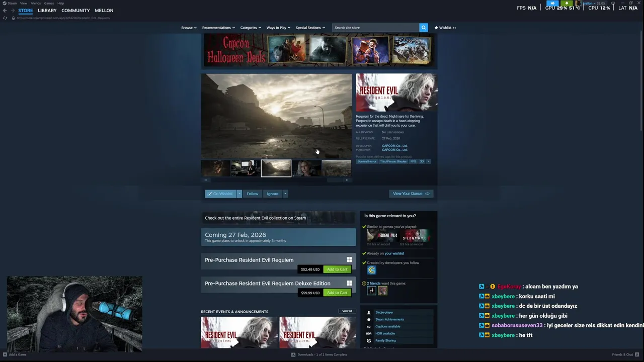Screen dimensions: 644x362
Task: Expand the Categories dropdown
Action: pyautogui.click(x=251, y=28)
